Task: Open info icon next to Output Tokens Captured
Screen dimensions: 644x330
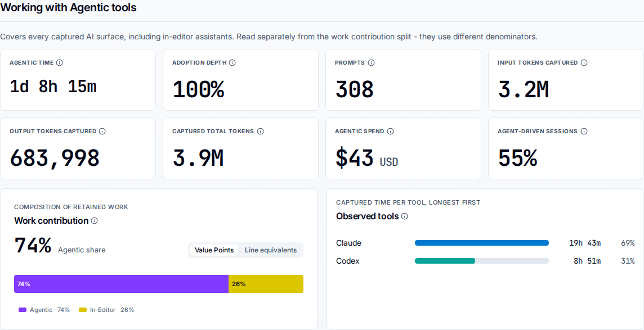Action: click(102, 131)
